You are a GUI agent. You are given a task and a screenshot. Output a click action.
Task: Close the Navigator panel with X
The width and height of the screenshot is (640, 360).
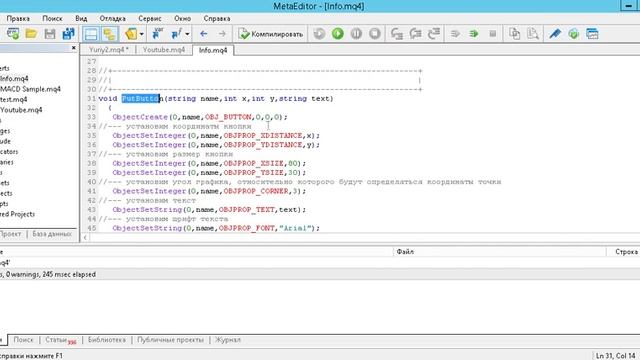click(73, 48)
